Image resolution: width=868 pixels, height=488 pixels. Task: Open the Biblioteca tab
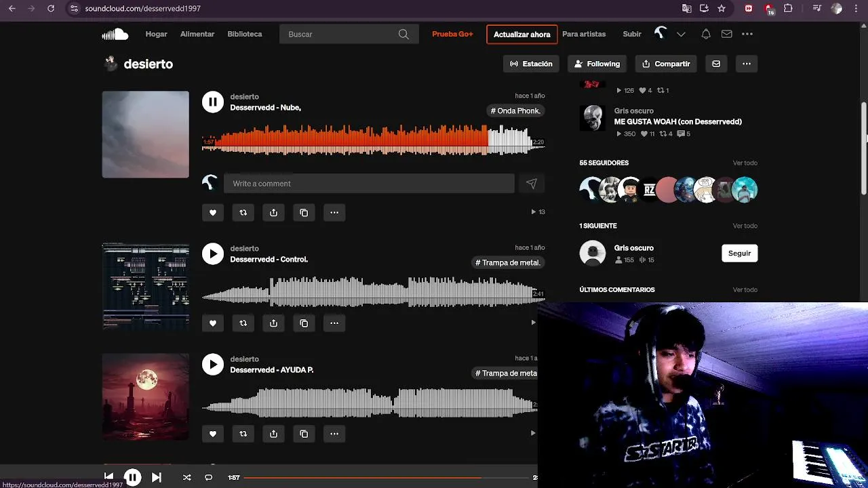(x=245, y=34)
